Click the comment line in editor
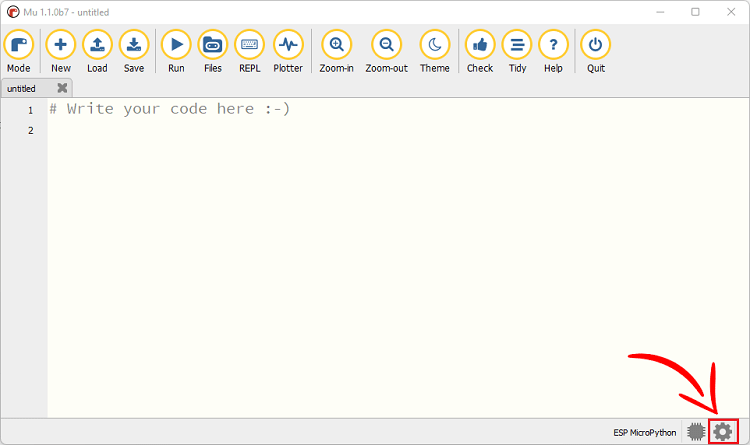Screen dimensions: 750x445 [170, 109]
